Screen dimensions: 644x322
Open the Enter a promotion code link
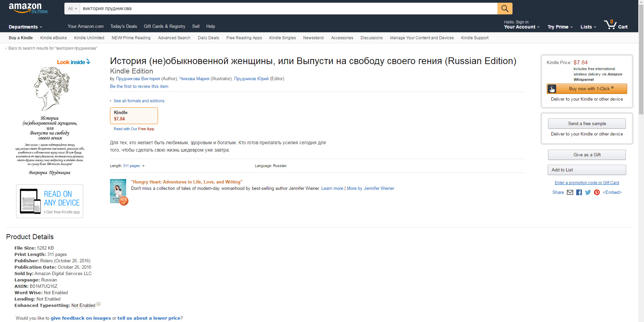click(x=587, y=183)
